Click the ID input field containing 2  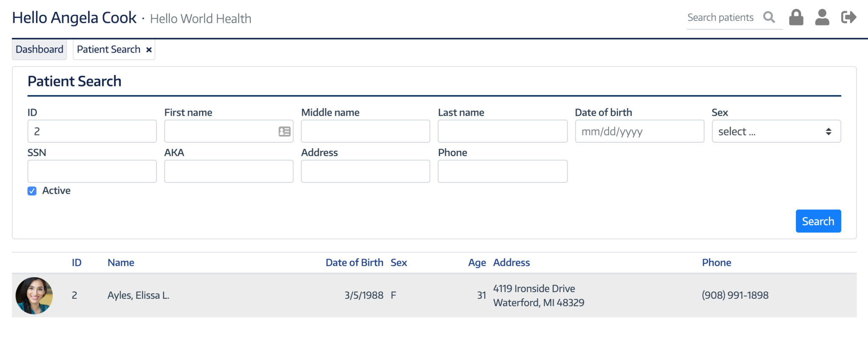92,131
